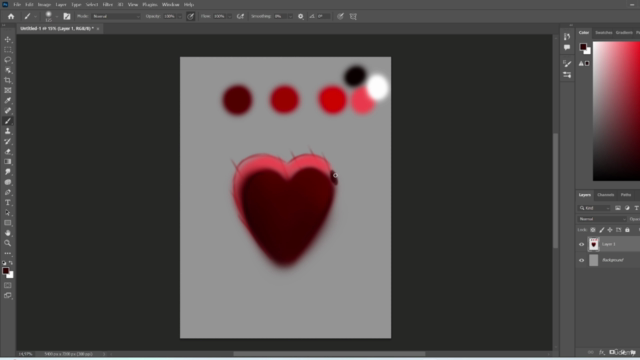This screenshot has width=640, height=360.
Task: Open the History panel icon
Action: 567,37
